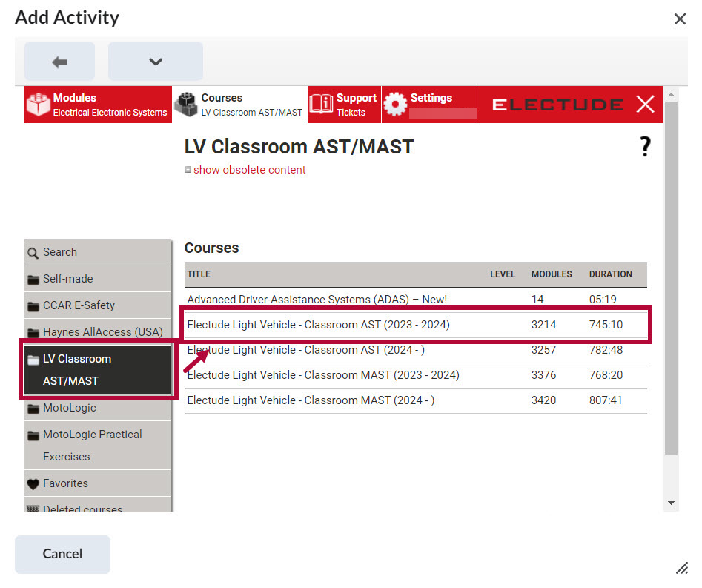The width and height of the screenshot is (702, 588).
Task: Open the Settings tab
Action: click(431, 105)
